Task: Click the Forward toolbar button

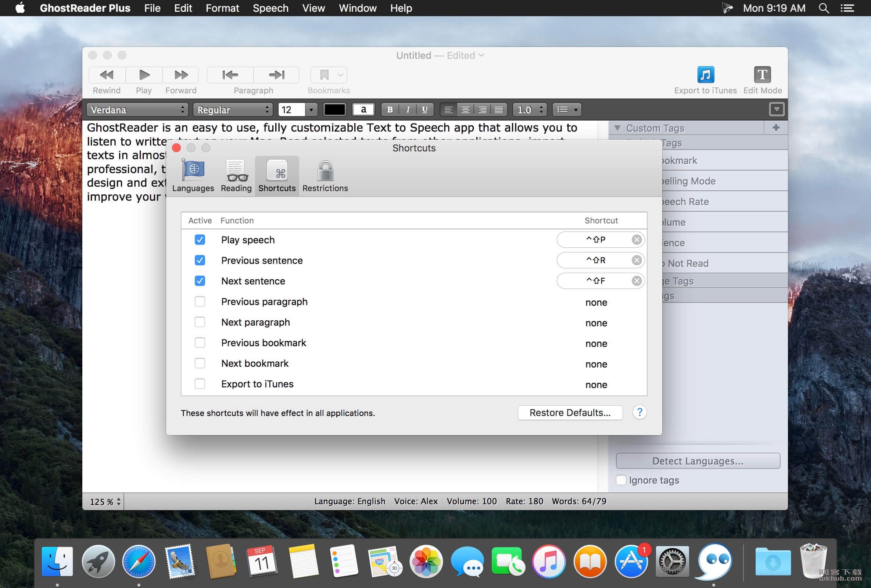Action: 181,75
